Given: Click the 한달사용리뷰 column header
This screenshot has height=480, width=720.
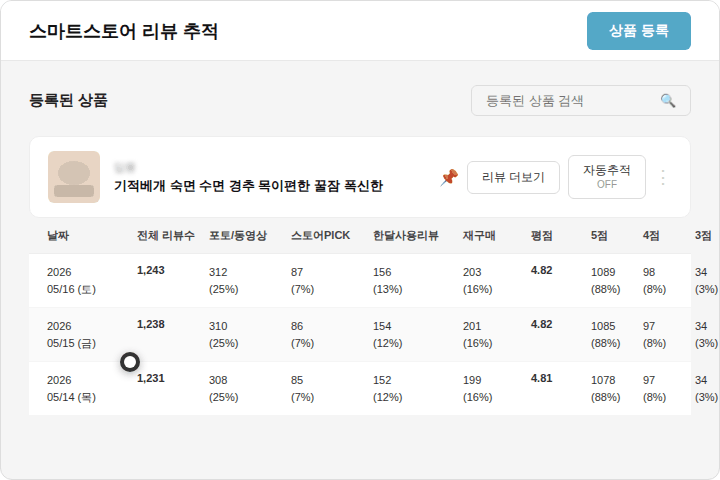Looking at the screenshot, I should 405,236.
